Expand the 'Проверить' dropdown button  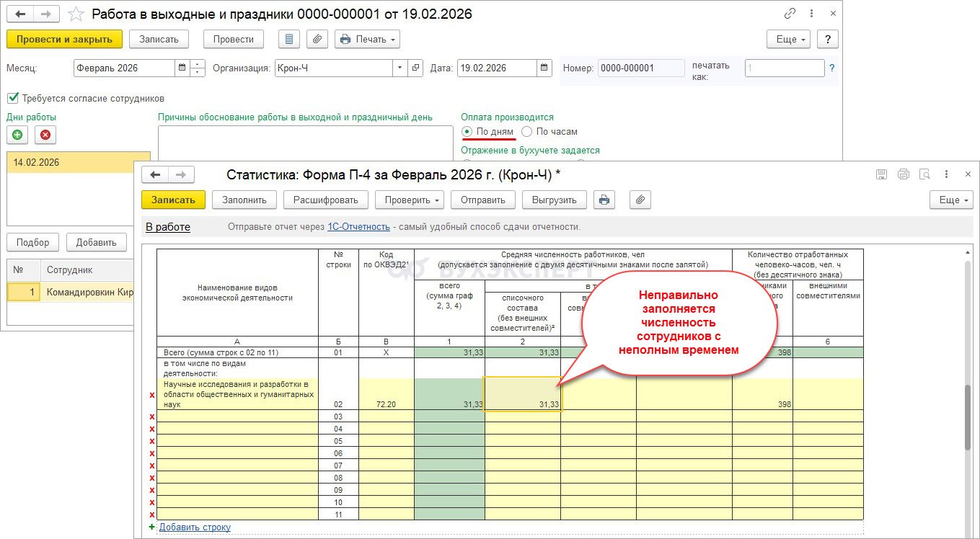point(412,200)
